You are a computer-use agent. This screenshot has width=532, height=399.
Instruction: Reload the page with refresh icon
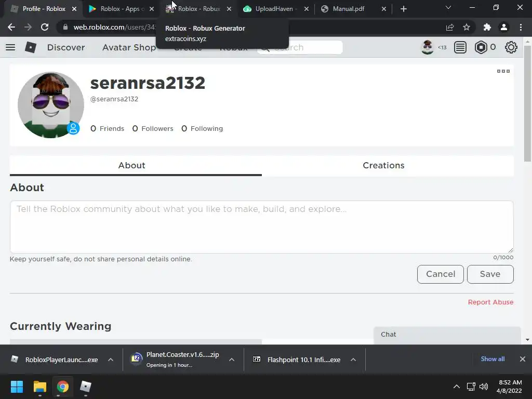[x=45, y=27]
